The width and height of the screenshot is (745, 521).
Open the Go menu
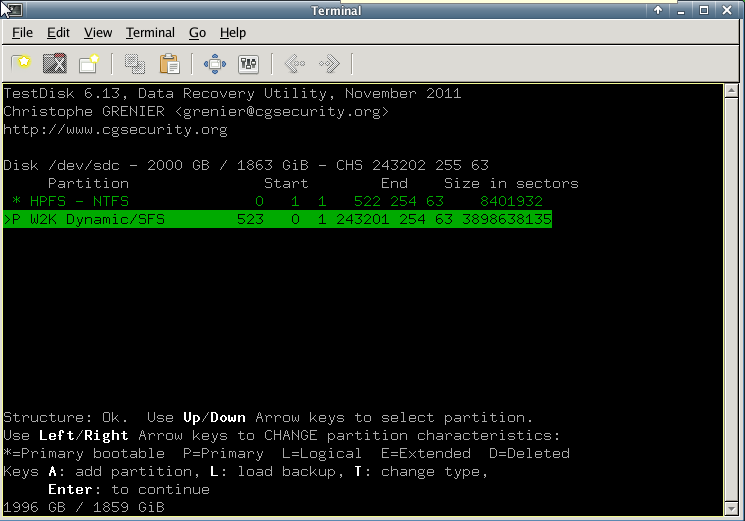197,33
